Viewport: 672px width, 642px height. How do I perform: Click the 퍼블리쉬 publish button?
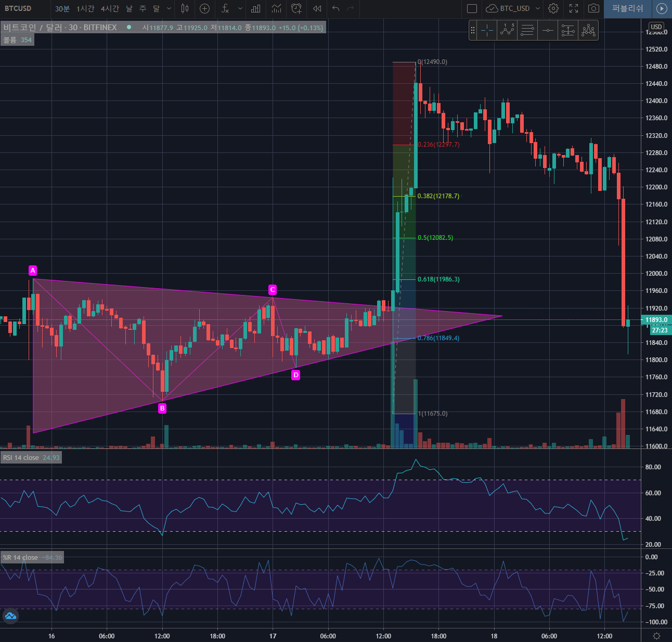(627, 8)
